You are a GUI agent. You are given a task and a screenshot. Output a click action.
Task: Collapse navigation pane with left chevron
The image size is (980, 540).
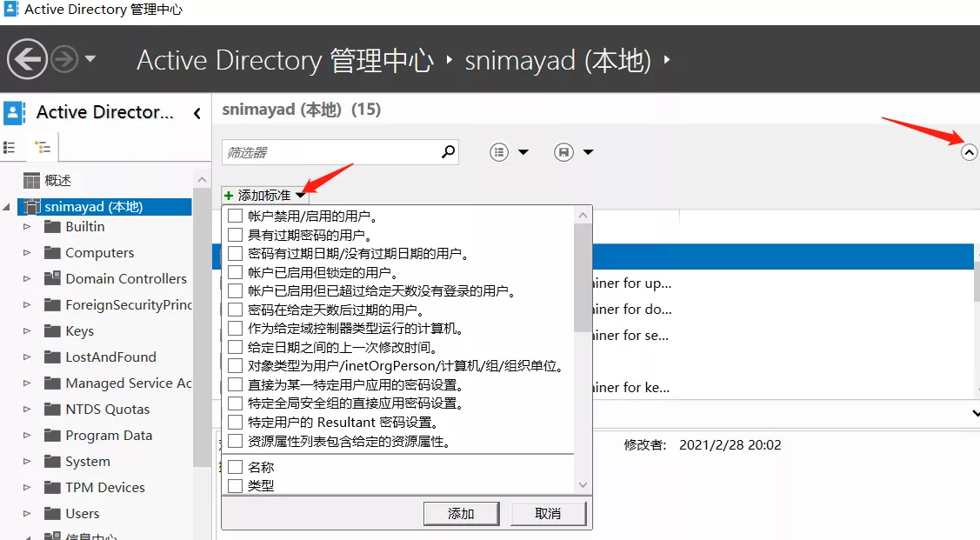(197, 113)
